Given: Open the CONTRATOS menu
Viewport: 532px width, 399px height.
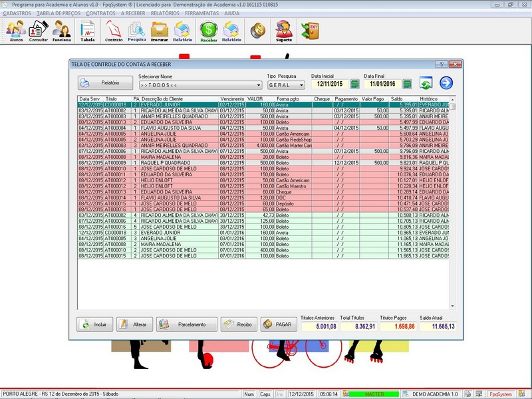Looking at the screenshot, I should pyautogui.click(x=100, y=13).
